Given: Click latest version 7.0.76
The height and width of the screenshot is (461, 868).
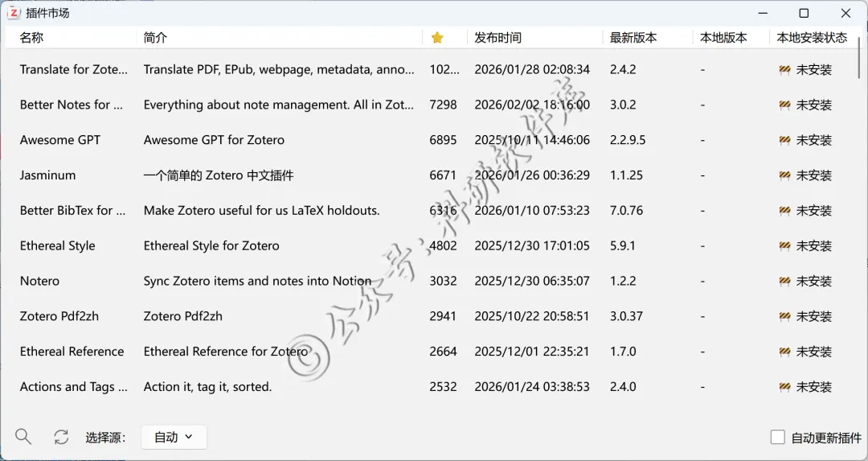Looking at the screenshot, I should [627, 211].
